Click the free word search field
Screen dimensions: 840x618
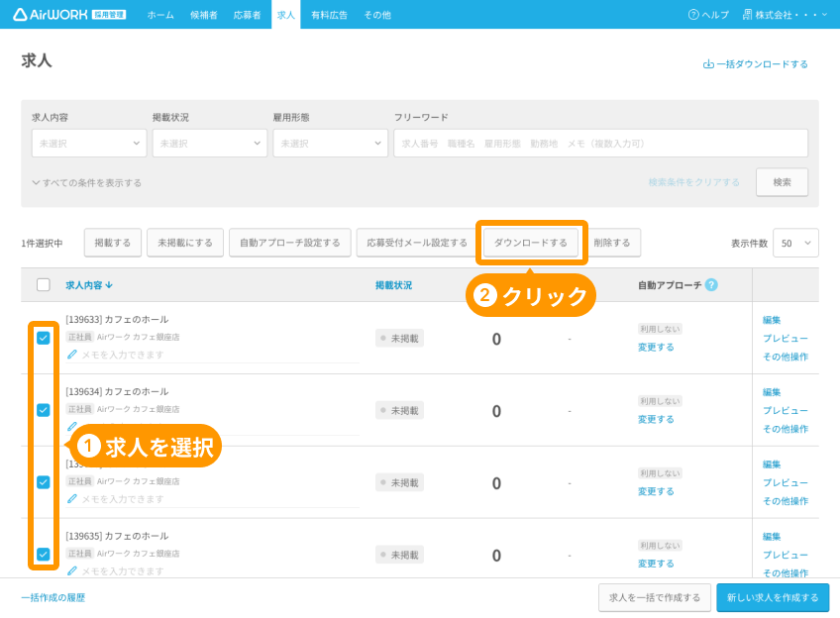[x=600, y=143]
